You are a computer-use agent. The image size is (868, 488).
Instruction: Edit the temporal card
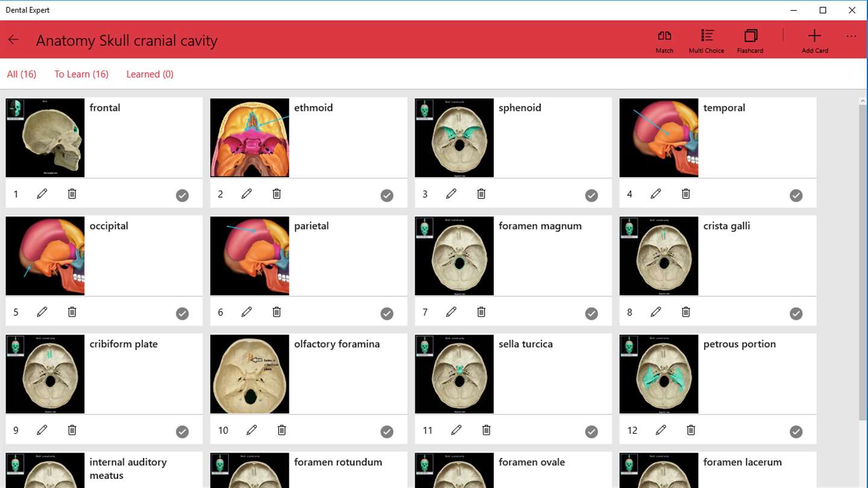tap(656, 194)
